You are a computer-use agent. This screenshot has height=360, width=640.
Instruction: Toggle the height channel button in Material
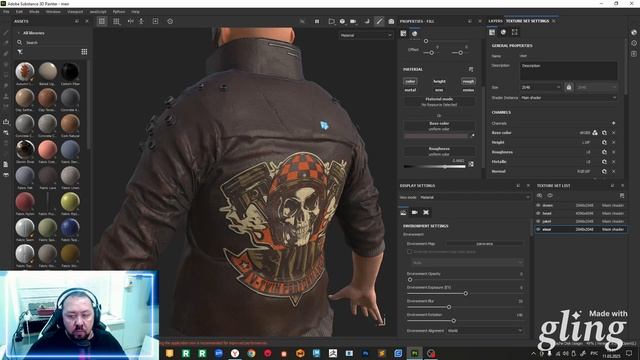[x=439, y=81]
